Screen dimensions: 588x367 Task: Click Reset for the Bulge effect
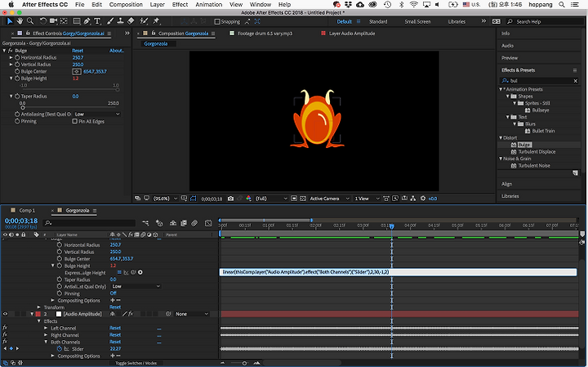78,51
